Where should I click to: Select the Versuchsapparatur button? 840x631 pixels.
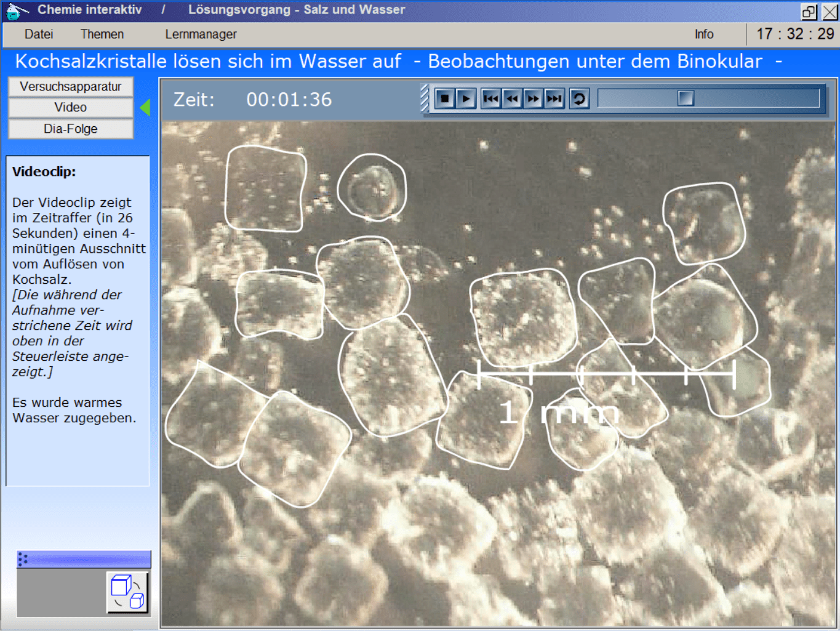(71, 87)
